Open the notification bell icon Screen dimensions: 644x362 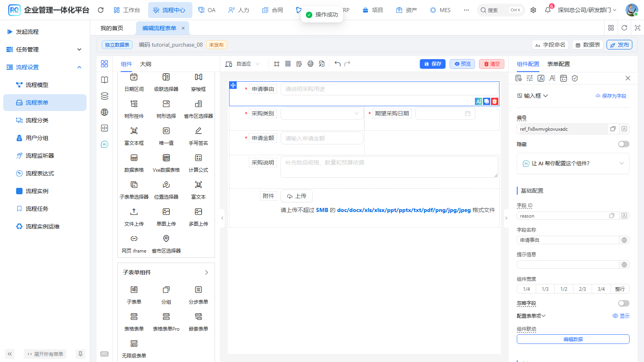coord(548,10)
